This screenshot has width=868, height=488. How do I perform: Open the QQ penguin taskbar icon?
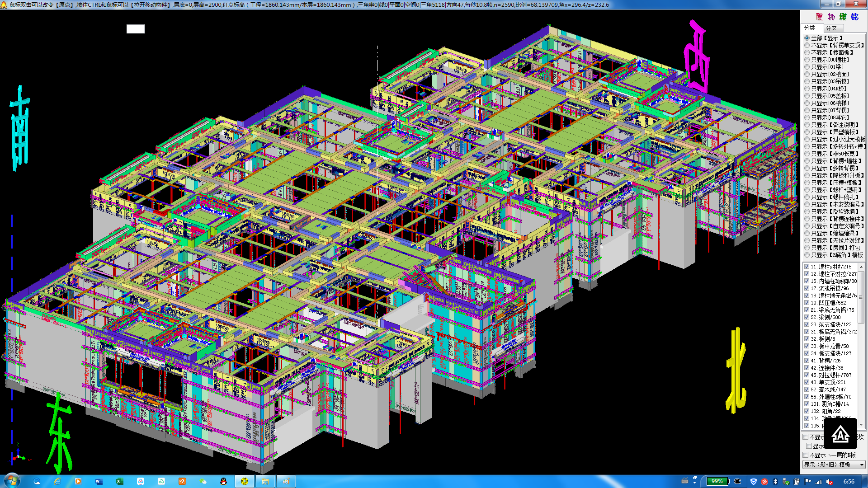[223, 481]
